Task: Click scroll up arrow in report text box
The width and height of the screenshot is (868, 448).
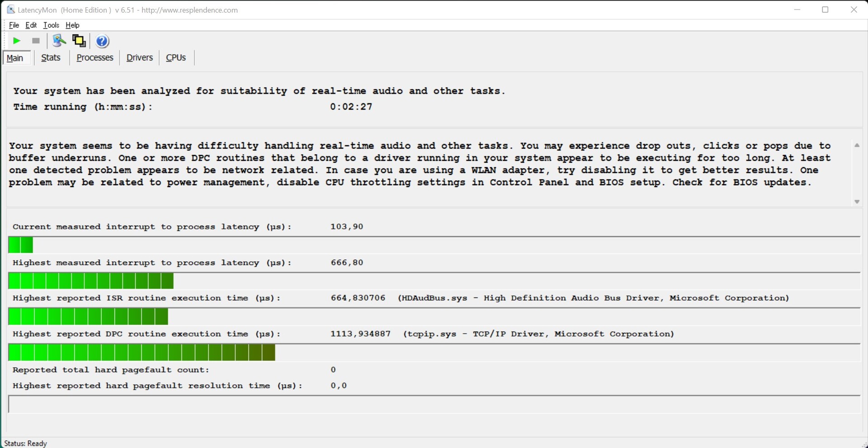Action: [857, 145]
